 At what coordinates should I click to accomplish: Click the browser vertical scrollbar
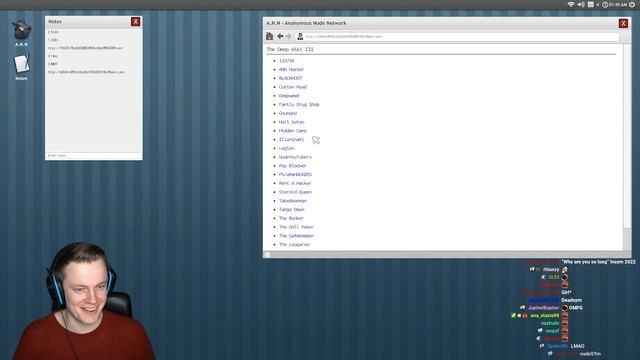pos(627,147)
